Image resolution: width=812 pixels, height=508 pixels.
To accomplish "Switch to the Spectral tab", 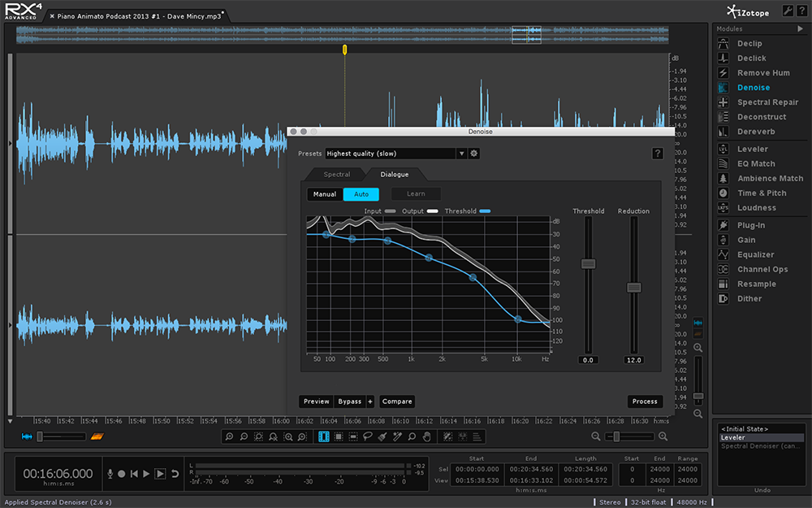I will click(x=337, y=175).
